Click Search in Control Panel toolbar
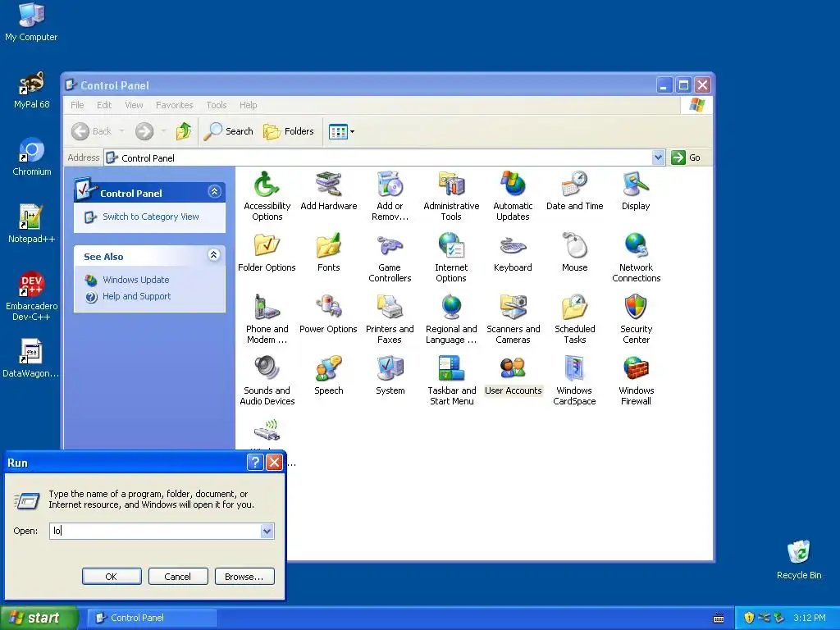 [228, 131]
